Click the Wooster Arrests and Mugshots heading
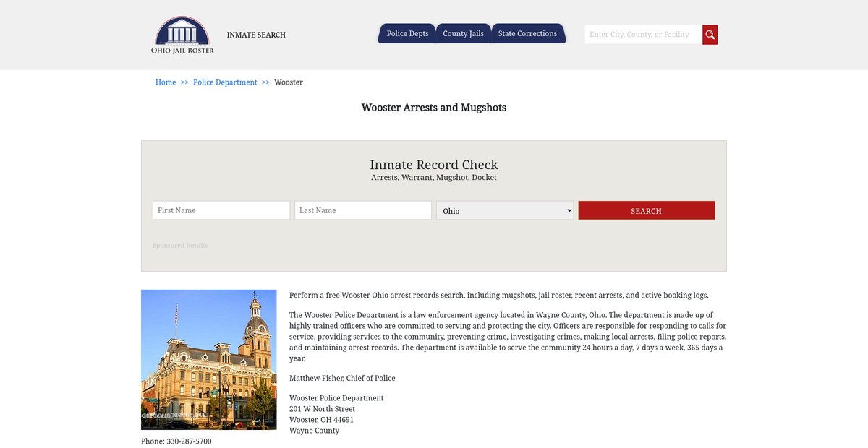 [434, 108]
